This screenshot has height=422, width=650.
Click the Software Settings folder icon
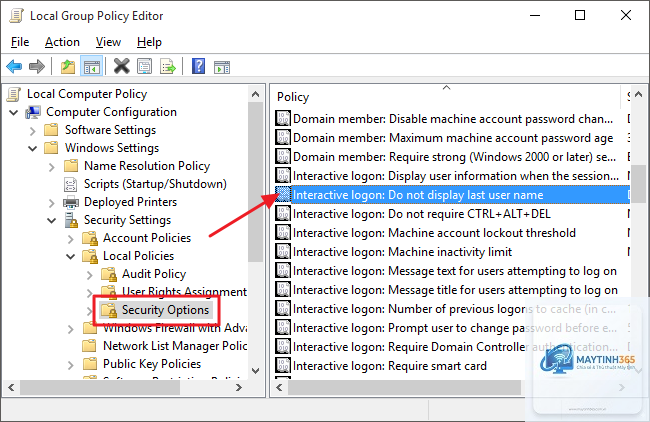click(51, 130)
